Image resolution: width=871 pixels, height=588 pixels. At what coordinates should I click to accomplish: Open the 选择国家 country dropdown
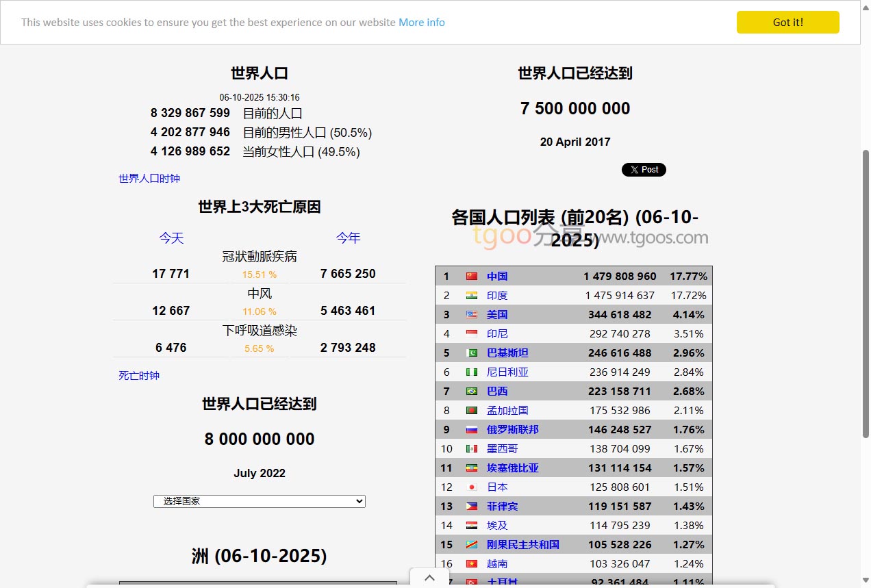[x=259, y=502]
